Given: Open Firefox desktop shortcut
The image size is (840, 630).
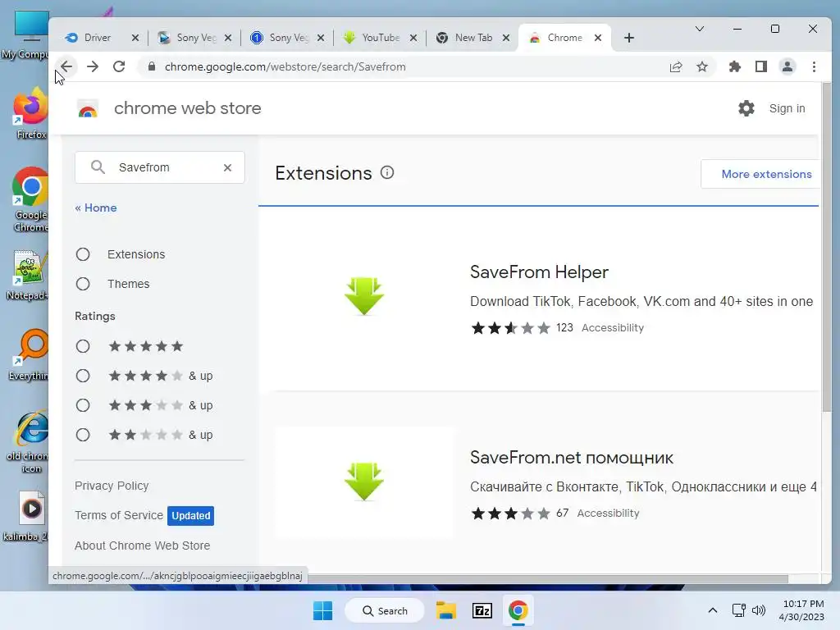Looking at the screenshot, I should tap(30, 113).
